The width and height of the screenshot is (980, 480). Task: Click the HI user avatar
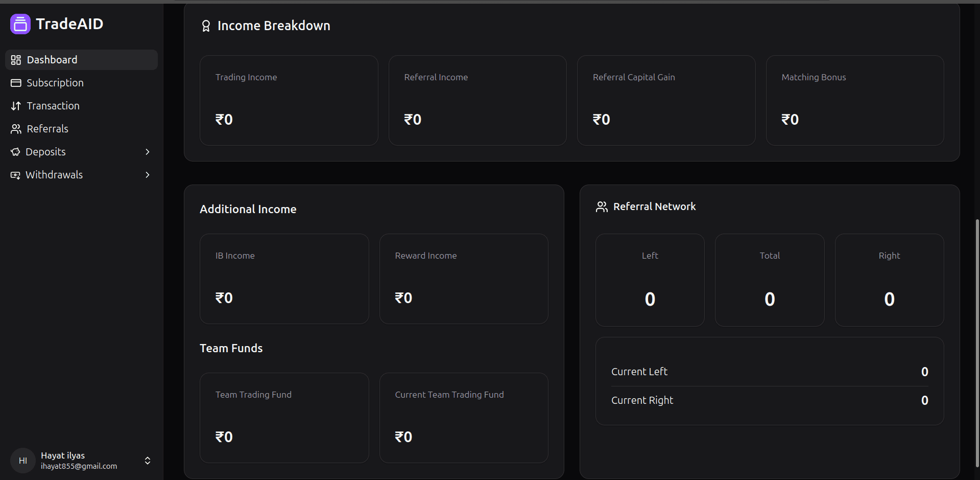(x=23, y=461)
